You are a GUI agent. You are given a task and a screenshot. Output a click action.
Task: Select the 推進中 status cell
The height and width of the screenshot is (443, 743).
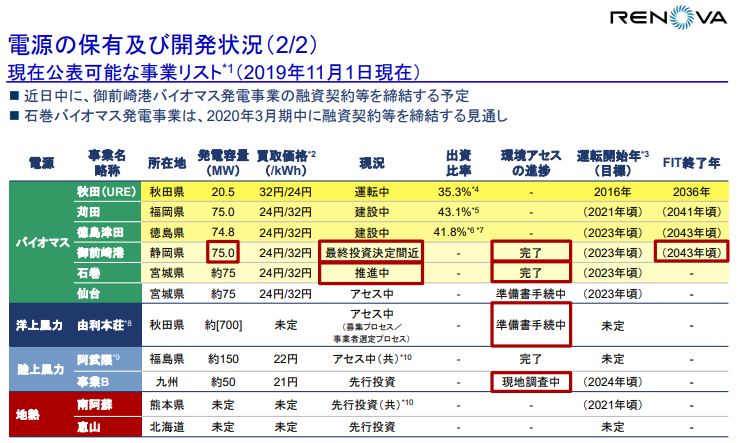tap(372, 273)
